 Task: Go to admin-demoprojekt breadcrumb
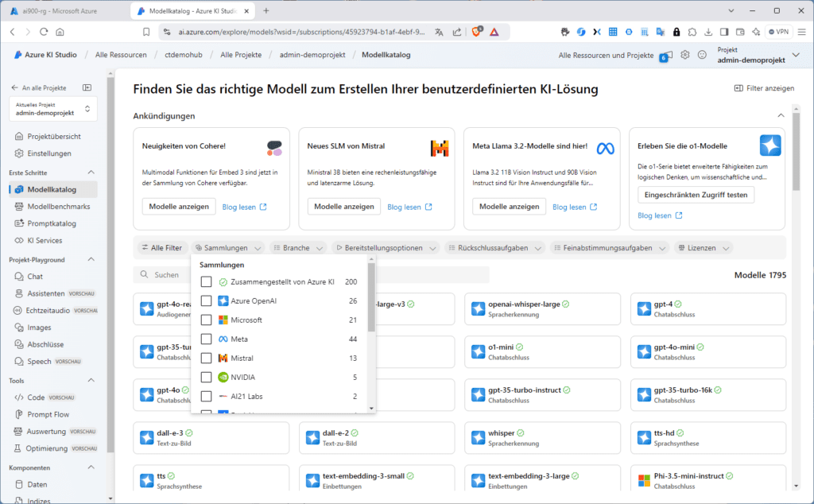(312, 55)
